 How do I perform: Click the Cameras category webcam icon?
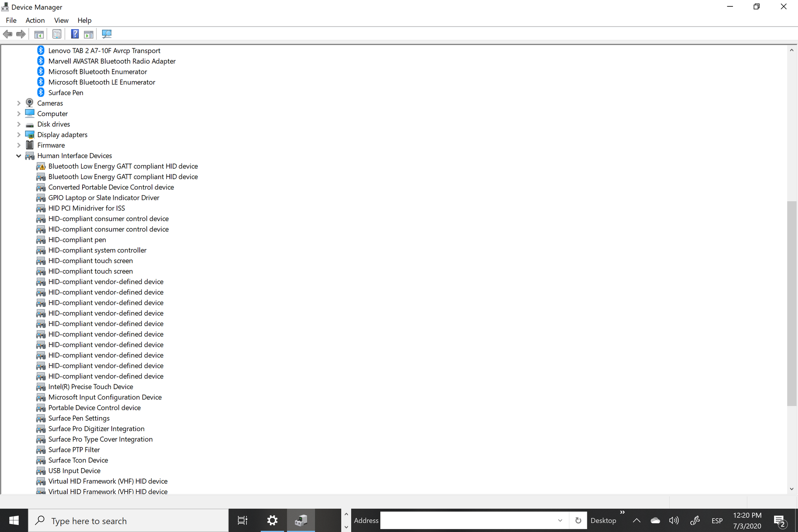[x=30, y=103]
